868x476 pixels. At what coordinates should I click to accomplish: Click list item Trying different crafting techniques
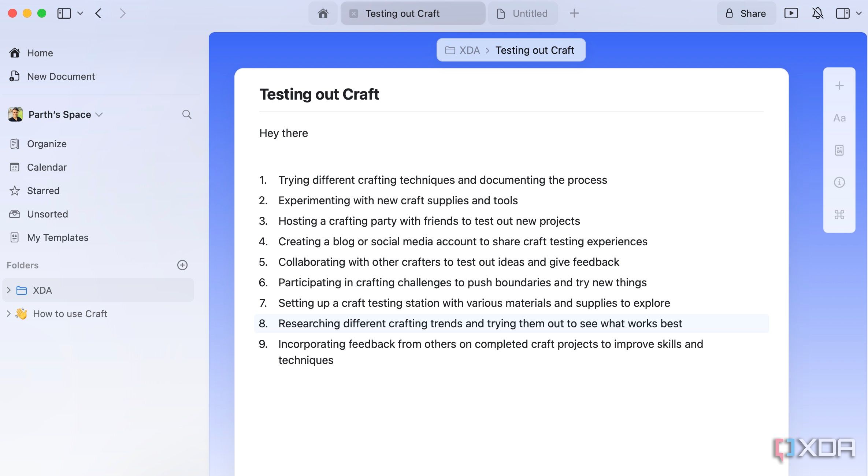pos(443,180)
